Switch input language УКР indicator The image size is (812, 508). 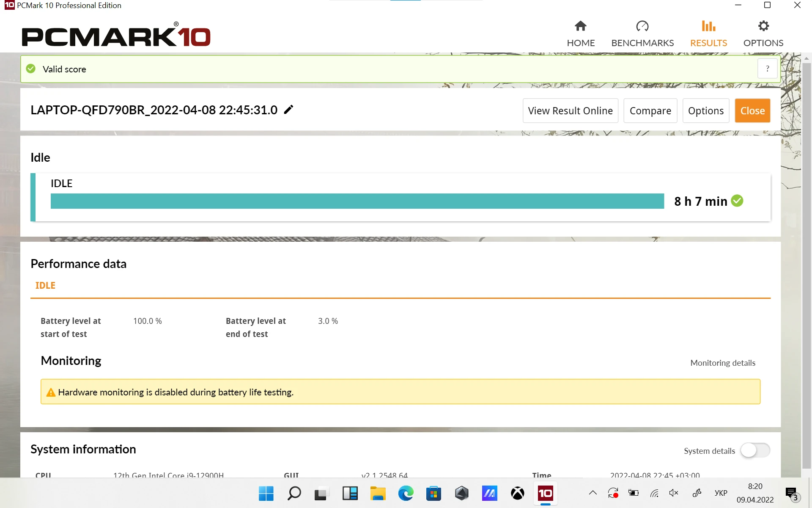[x=721, y=493]
